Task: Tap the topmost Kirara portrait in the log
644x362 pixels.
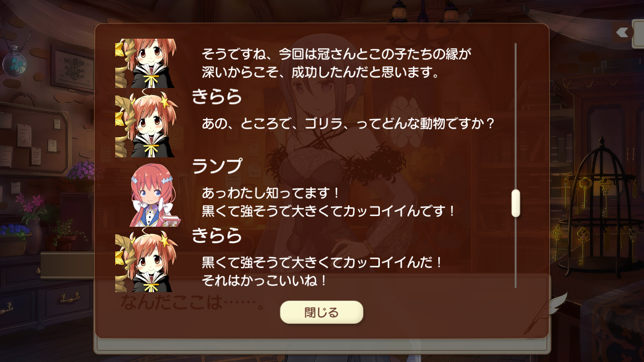Action: 145,63
